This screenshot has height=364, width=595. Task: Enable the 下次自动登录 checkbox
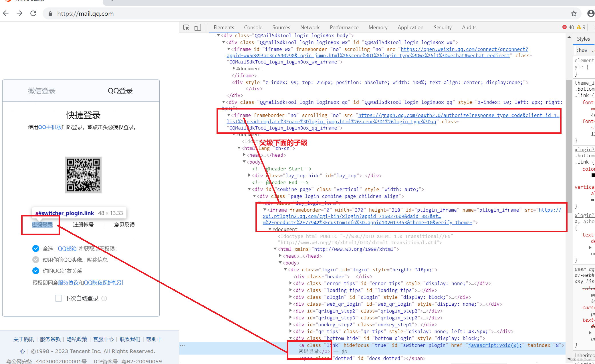[58, 298]
